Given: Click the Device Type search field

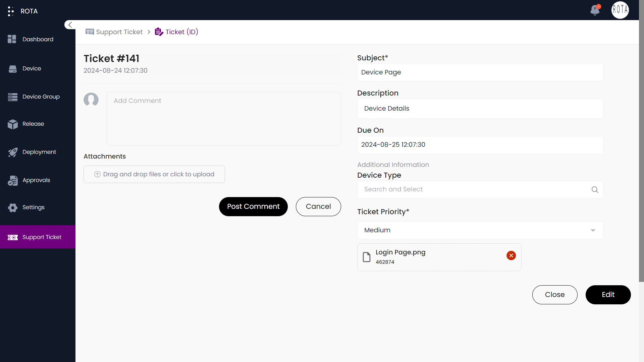Looking at the screenshot, I should 480,189.
